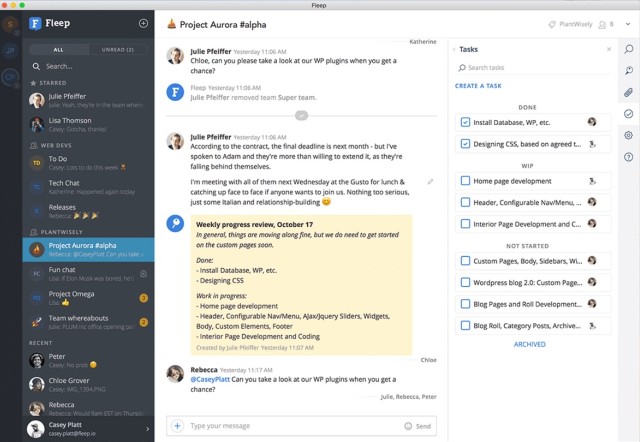Click CREATE A TASK
The height and width of the screenshot is (442, 640).
point(478,86)
